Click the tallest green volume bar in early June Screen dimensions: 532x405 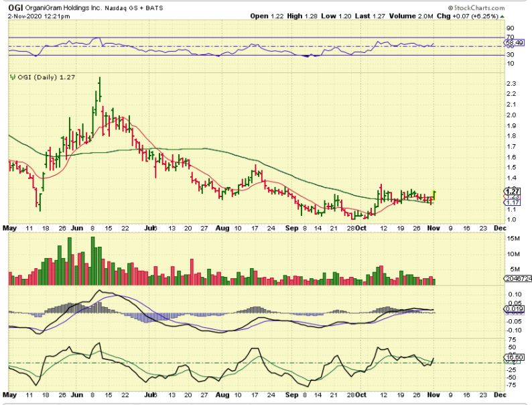[93, 261]
